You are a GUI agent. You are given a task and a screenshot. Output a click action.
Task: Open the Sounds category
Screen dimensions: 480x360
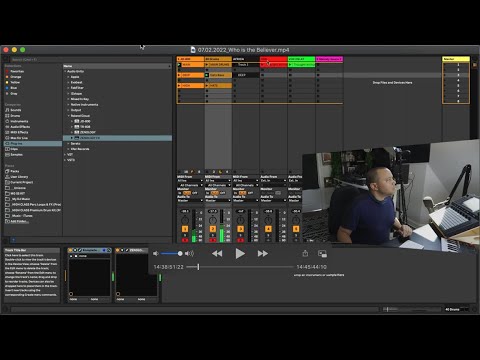[14, 110]
